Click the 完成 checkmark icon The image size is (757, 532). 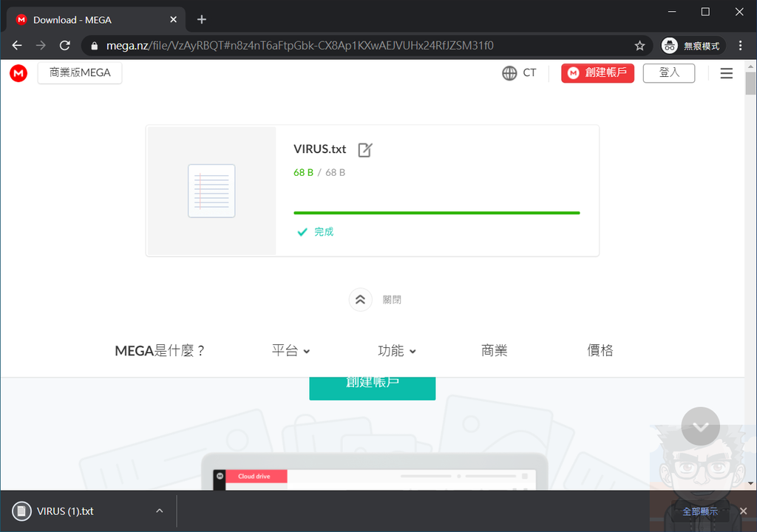point(302,232)
